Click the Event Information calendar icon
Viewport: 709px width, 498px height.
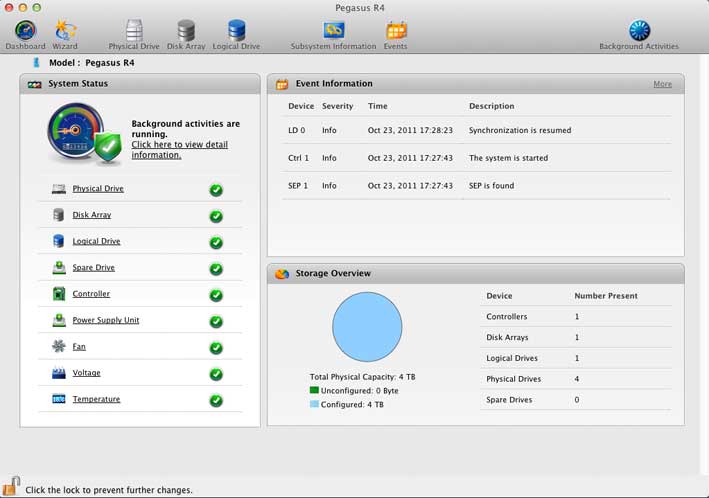click(282, 84)
